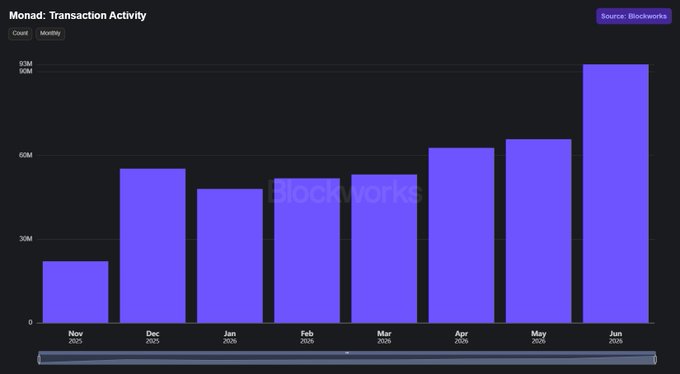
Task: Click the 0 y-axis label
Action: pos(30,322)
